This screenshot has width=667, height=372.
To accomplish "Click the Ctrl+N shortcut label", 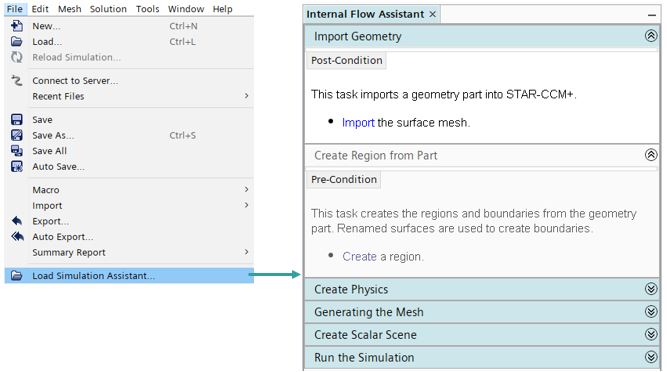I will point(183,26).
